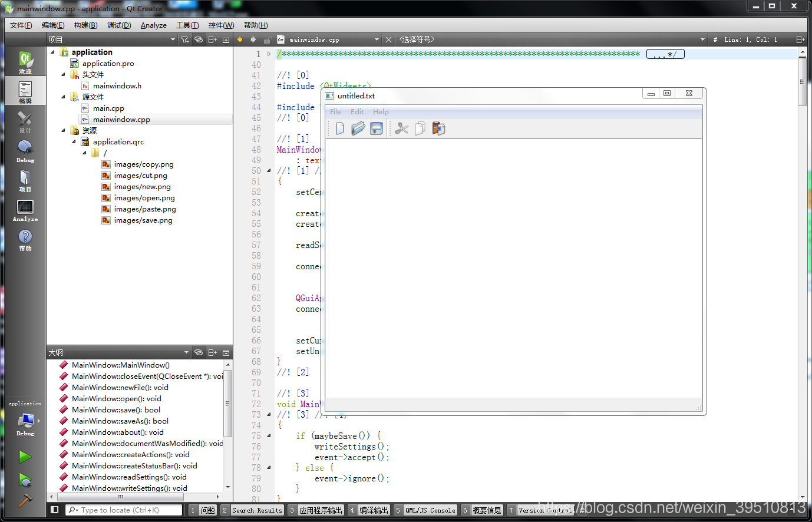
Task: Split the Outline panel
Action: point(213,352)
